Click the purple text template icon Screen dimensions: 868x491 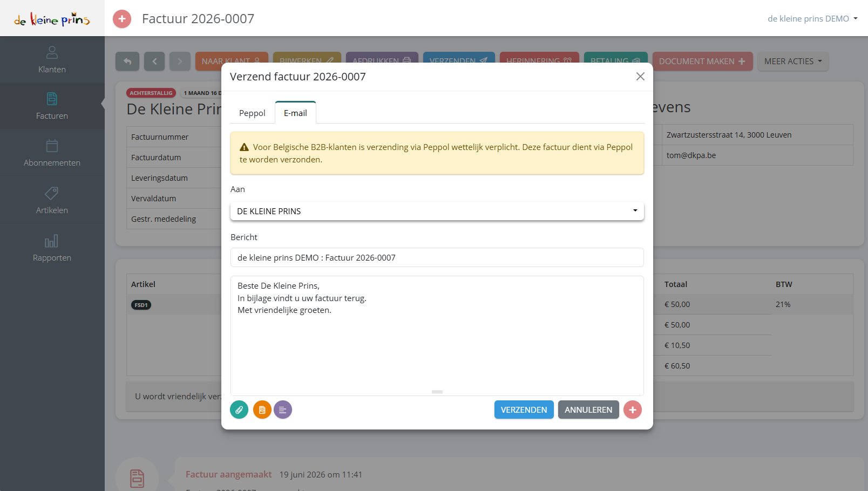tap(283, 410)
